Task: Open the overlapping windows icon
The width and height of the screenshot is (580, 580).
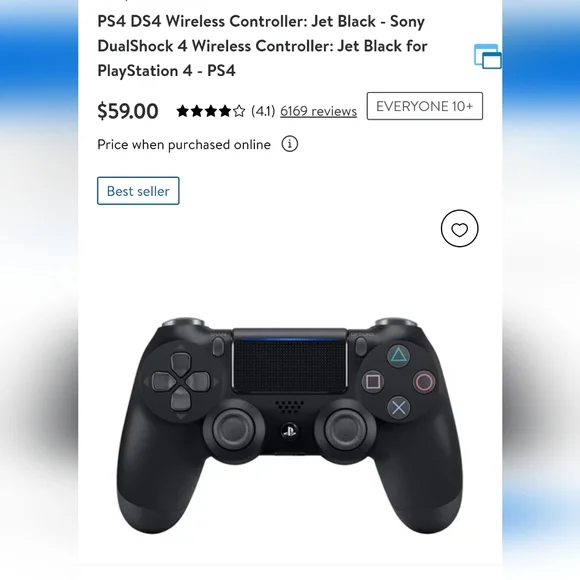Action: coord(488,57)
